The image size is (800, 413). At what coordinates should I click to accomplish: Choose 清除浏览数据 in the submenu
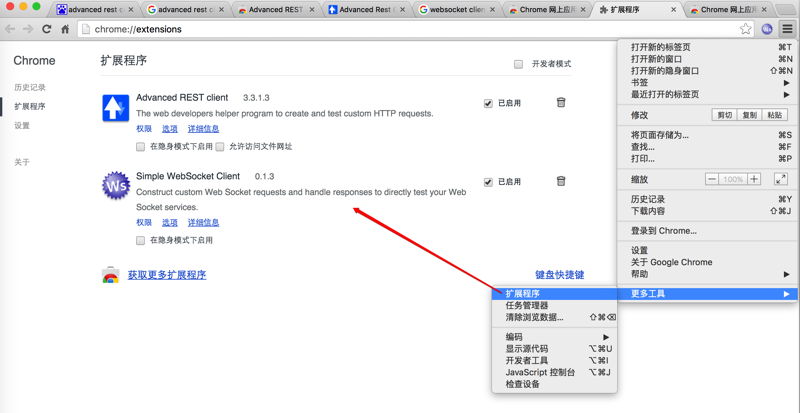(555, 317)
